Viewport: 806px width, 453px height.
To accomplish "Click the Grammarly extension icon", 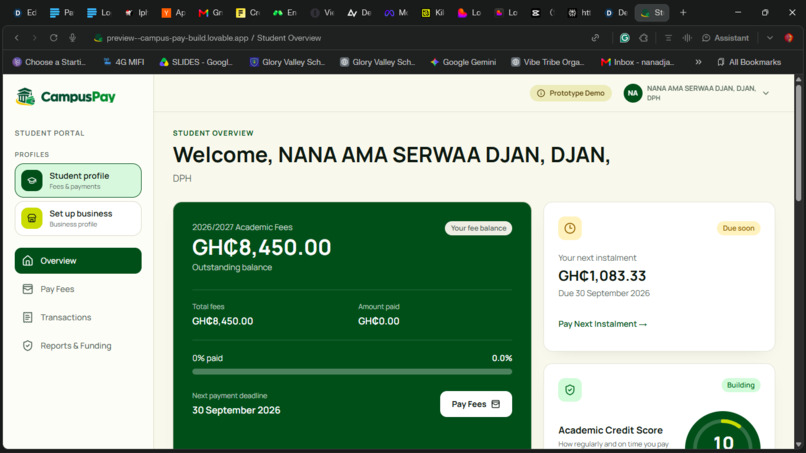I will (x=625, y=38).
